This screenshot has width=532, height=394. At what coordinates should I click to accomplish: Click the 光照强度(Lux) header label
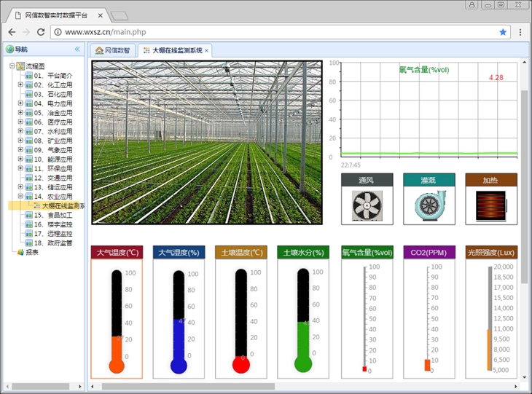491,252
